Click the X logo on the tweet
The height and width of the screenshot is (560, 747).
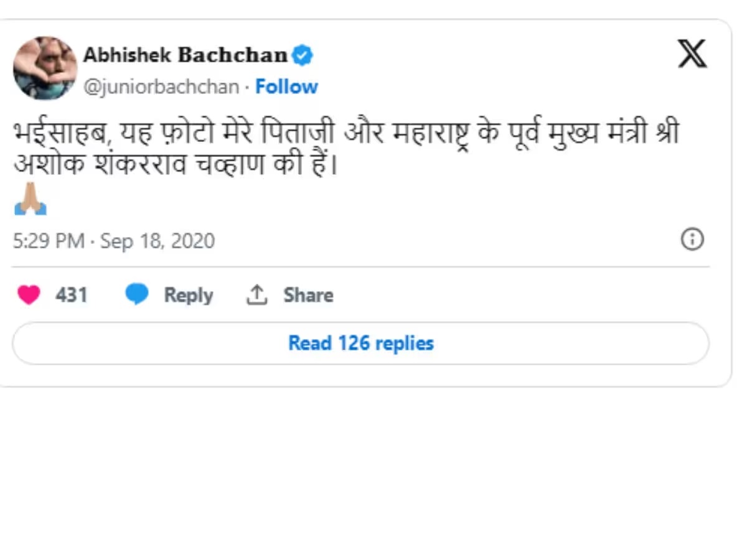pos(692,54)
